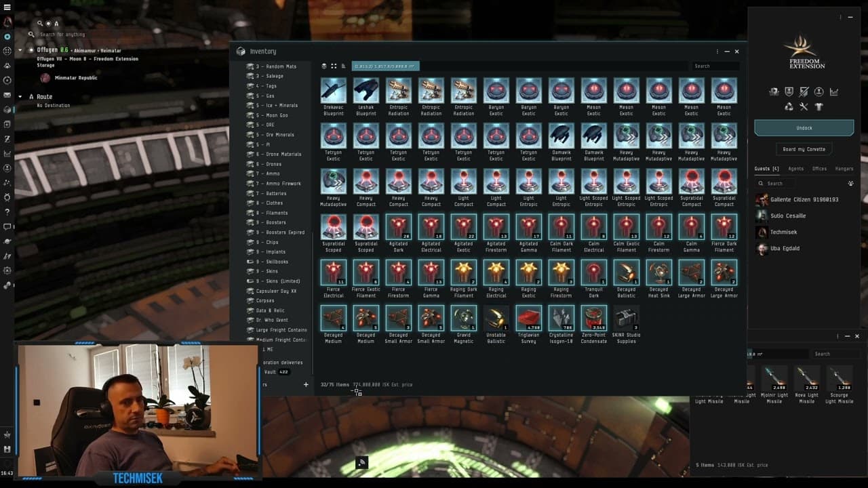This screenshot has height=488, width=868.
Task: Select the Unstable Ballistic item
Action: click(x=496, y=325)
